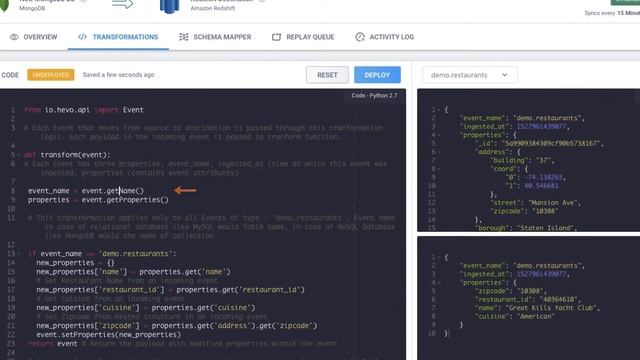Image resolution: width=640 pixels, height=360 pixels.
Task: Select the Transformations tab
Action: [x=118, y=37]
